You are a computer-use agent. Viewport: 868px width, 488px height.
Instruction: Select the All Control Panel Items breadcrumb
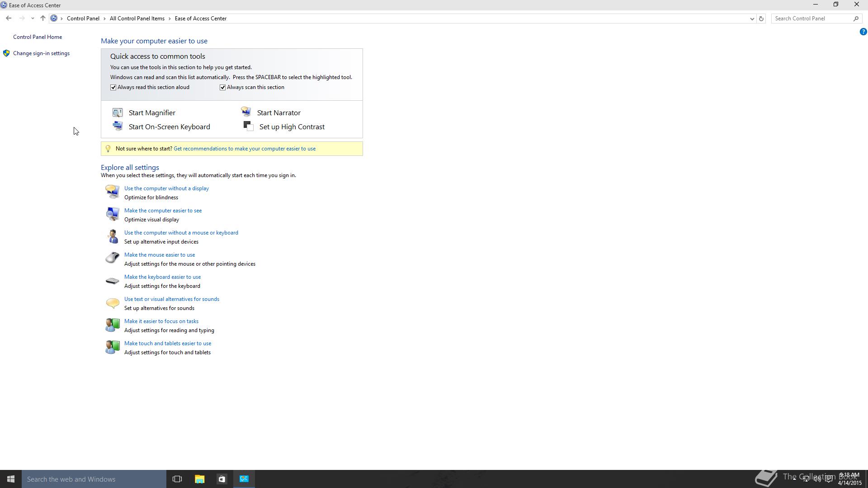(x=137, y=19)
